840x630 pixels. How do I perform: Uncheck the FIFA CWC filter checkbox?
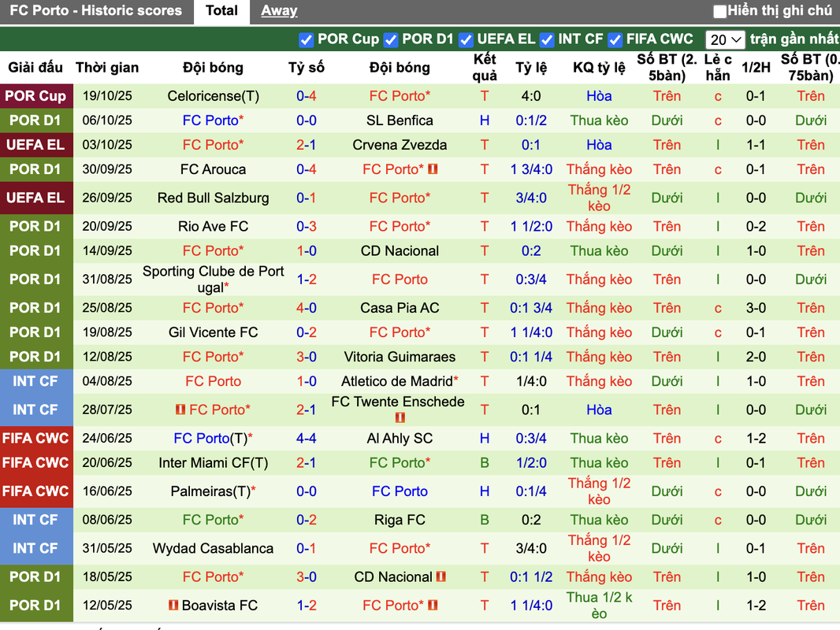(x=615, y=39)
